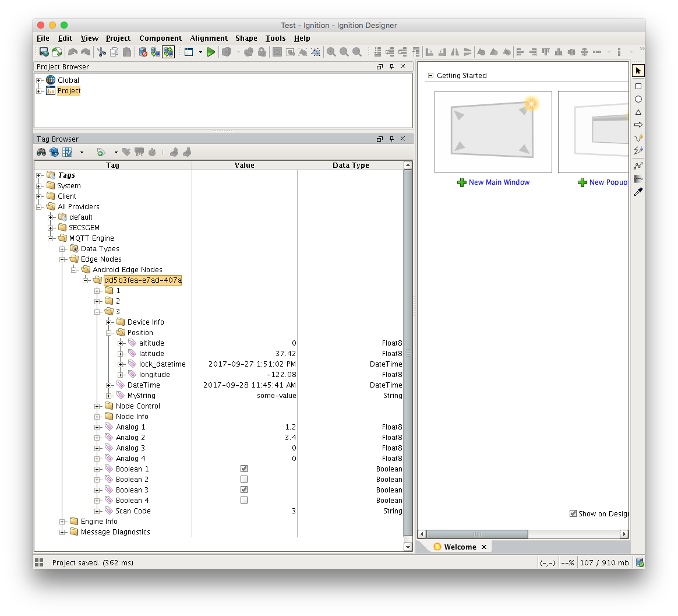The height and width of the screenshot is (616, 678).
Task: Click the Data Type column header
Action: coord(351,166)
